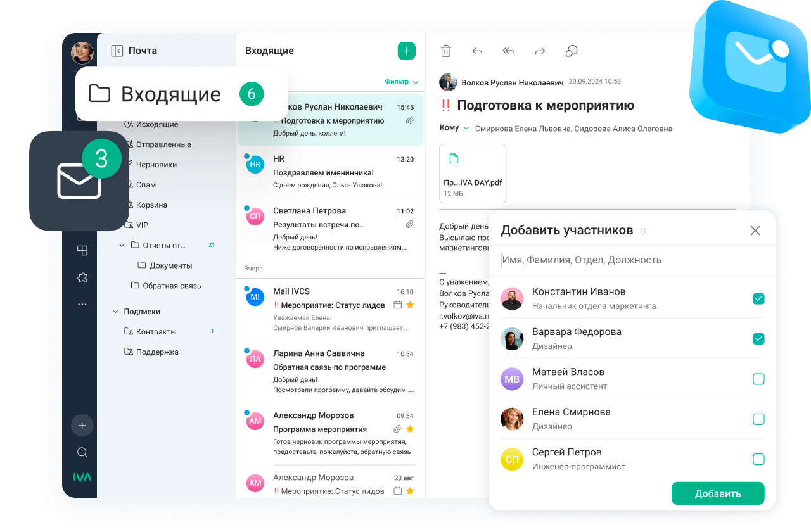811x532 pixels.
Task: Open the user profile avatar in the dark sidebar
Action: (x=82, y=53)
